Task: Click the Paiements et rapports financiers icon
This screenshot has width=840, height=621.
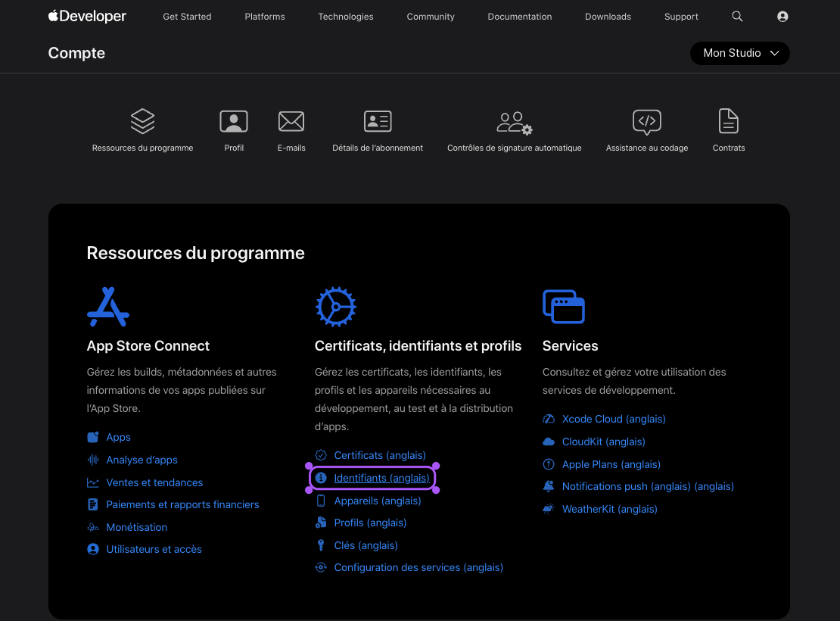Action: tap(92, 504)
